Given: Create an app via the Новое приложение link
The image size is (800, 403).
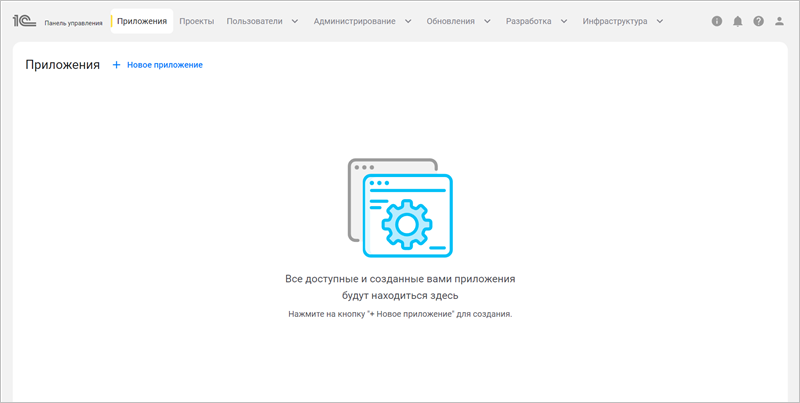Looking at the screenshot, I should [x=164, y=65].
